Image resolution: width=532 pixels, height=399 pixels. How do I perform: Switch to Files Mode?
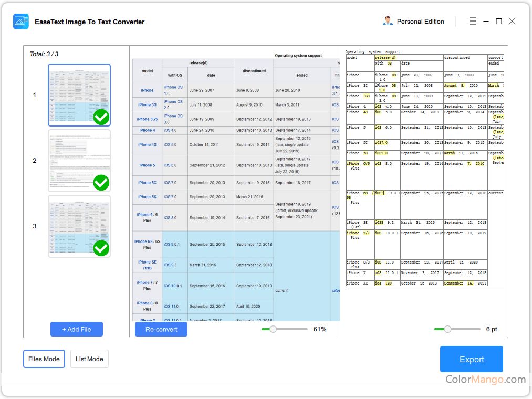44,359
